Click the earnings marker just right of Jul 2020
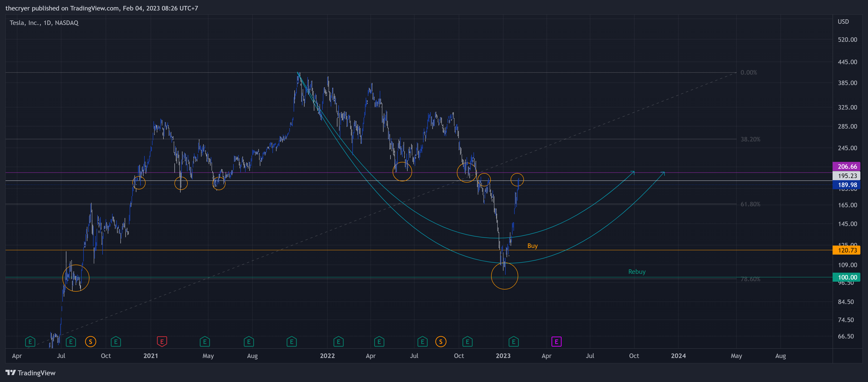 tap(71, 342)
